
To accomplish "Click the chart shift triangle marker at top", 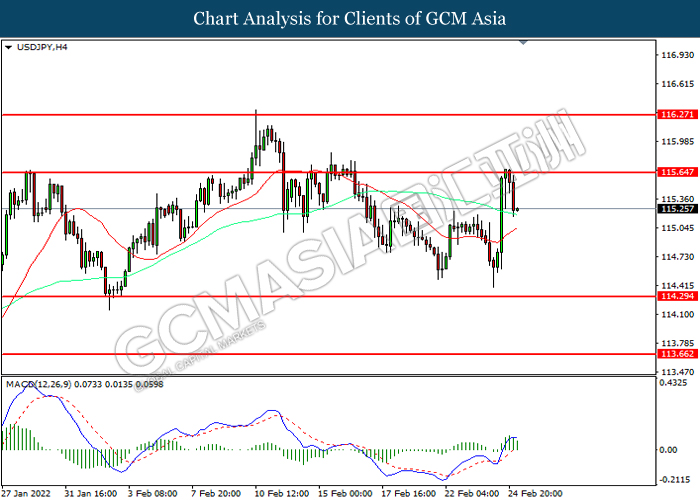I will click(524, 42).
